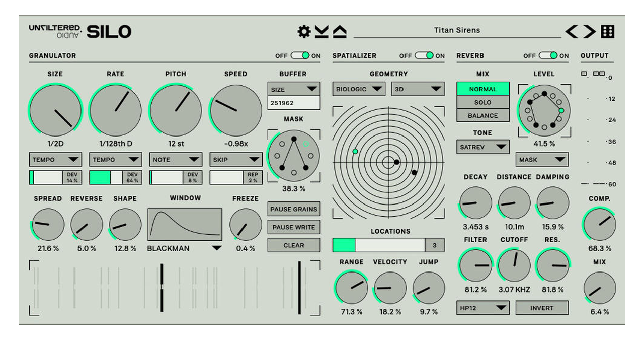Click the granulator MASK step dial
644x340 pixels.
coord(294,156)
